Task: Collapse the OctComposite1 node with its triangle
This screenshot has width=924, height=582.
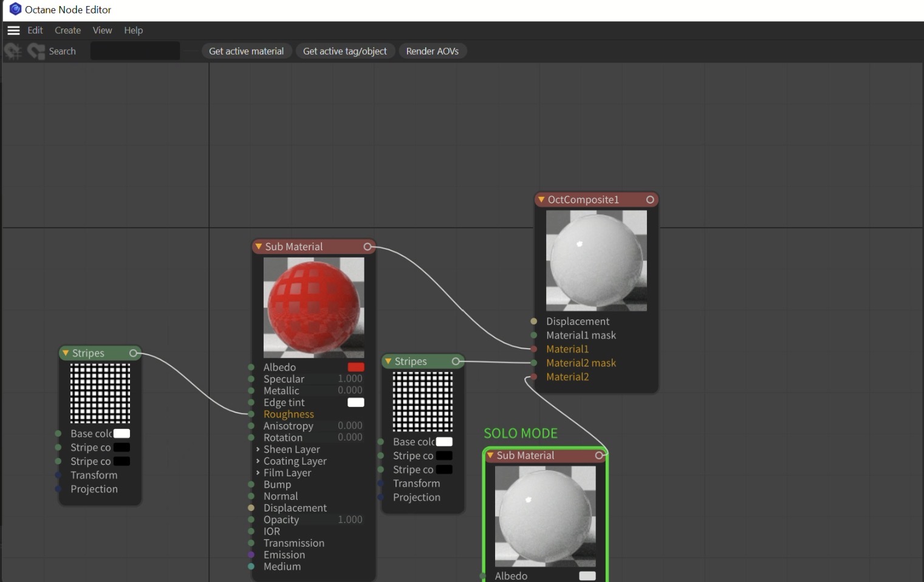Action: 541,199
